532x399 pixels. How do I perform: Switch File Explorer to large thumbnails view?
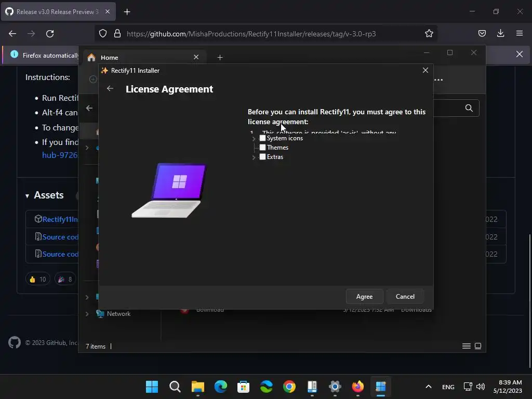[x=478, y=346]
